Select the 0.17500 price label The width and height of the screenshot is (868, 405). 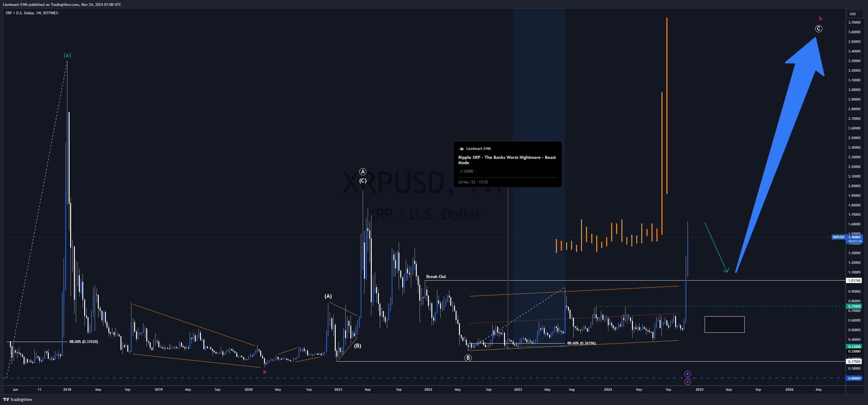[854, 362]
